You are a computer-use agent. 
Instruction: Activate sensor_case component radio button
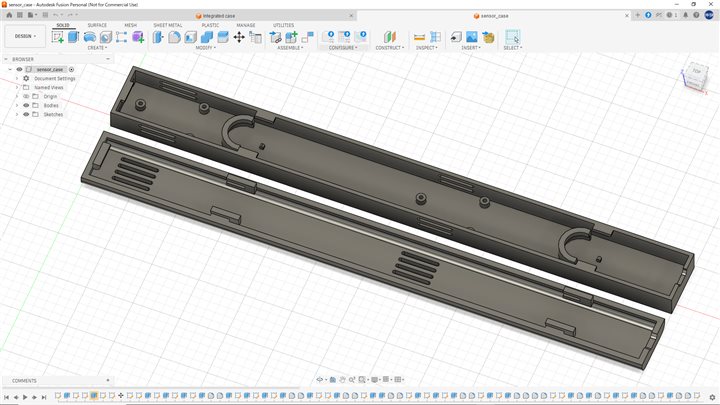tap(72, 69)
